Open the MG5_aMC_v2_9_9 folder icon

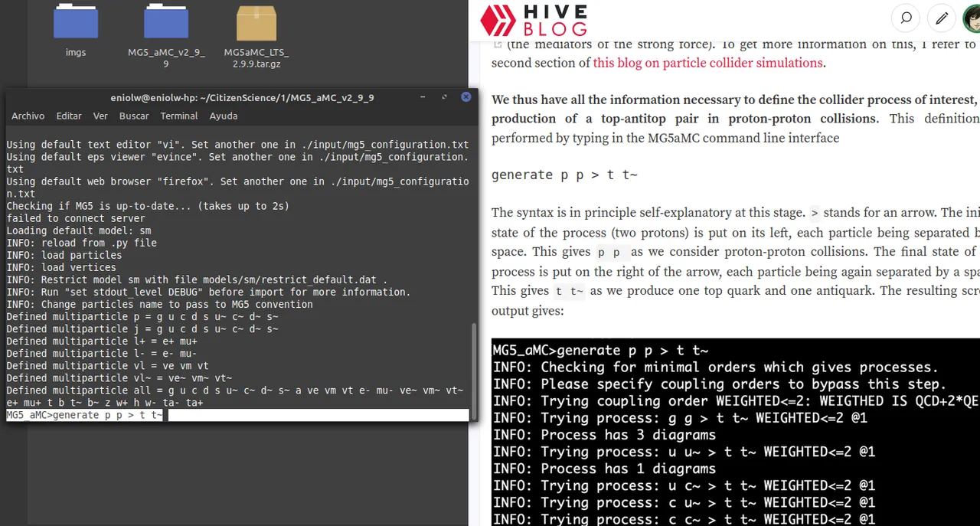coord(166,22)
